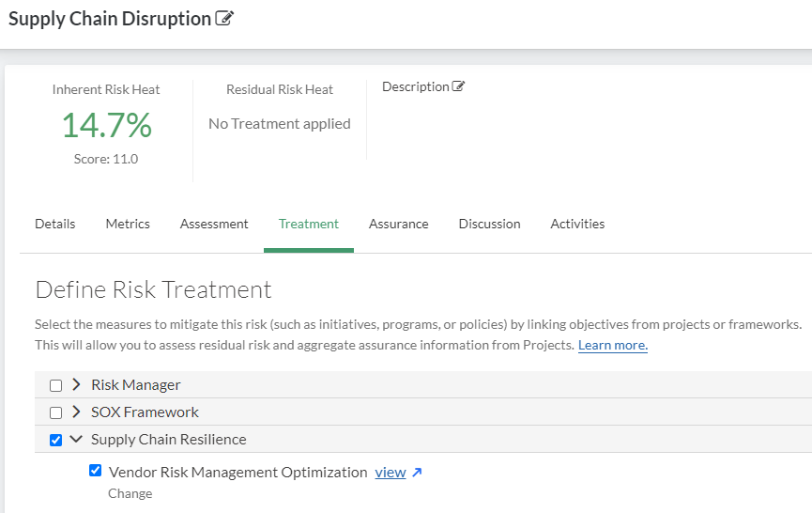Untick the Vendor Risk Management Optimization checkbox
Image resolution: width=812 pixels, height=513 pixels.
pyautogui.click(x=95, y=471)
